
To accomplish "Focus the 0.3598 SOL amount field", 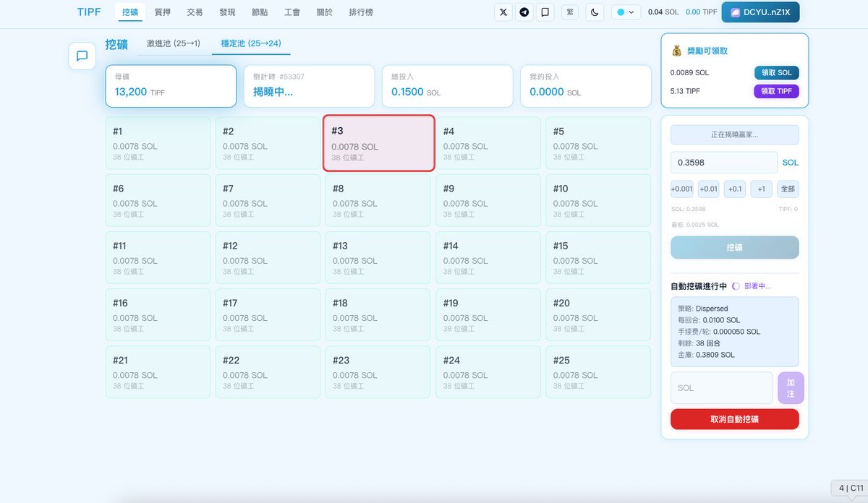I will (723, 163).
